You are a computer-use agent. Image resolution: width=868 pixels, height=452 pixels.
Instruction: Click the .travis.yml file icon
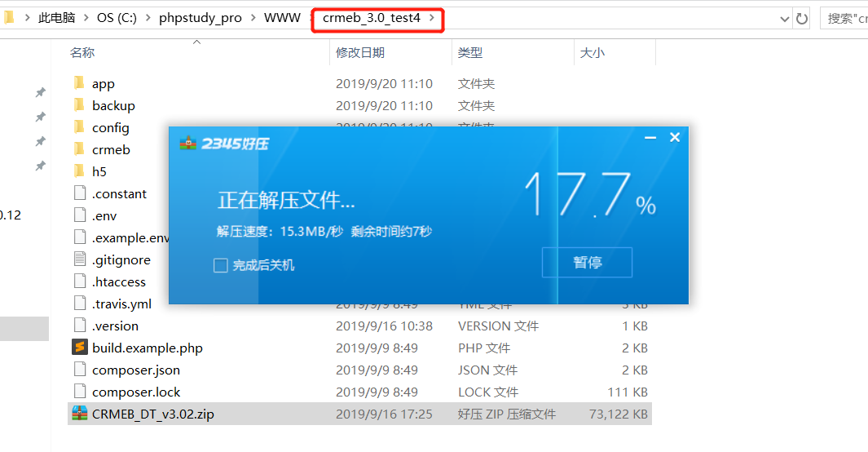coord(80,304)
